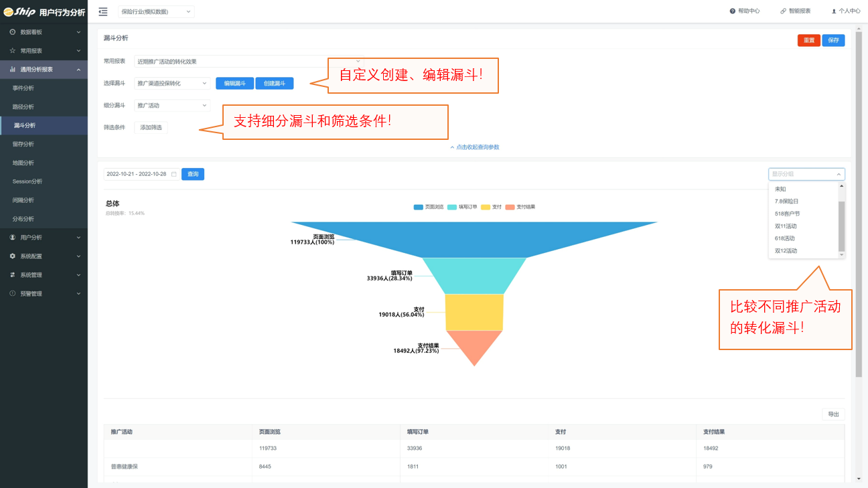The height and width of the screenshot is (488, 868).
Task: Collapse the sidebar with the hamburger icon
Action: point(103,11)
